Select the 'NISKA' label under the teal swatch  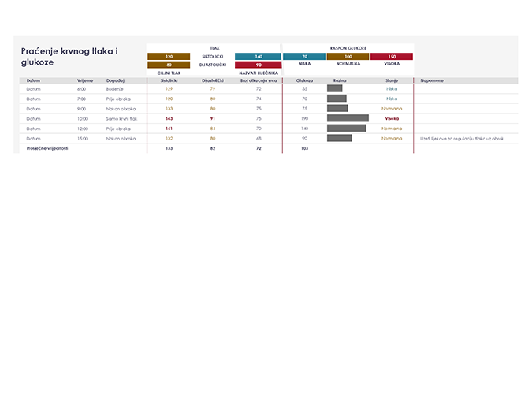tap(304, 63)
